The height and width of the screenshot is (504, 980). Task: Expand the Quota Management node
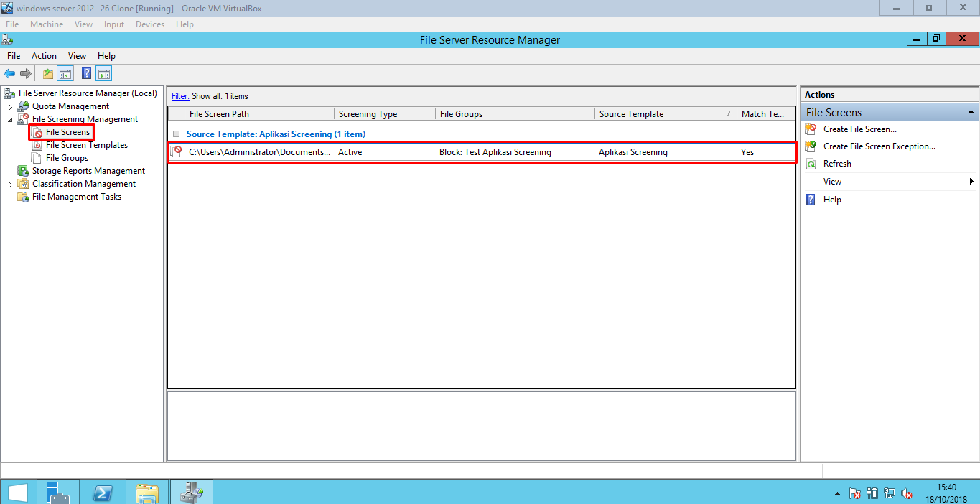click(10, 106)
